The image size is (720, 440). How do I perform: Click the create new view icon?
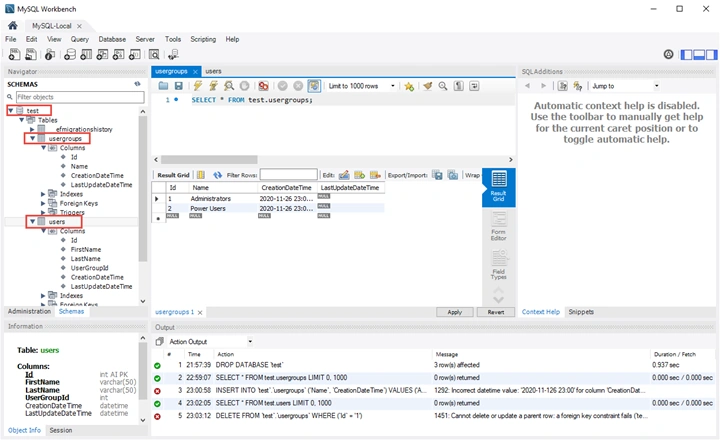pyautogui.click(x=102, y=55)
